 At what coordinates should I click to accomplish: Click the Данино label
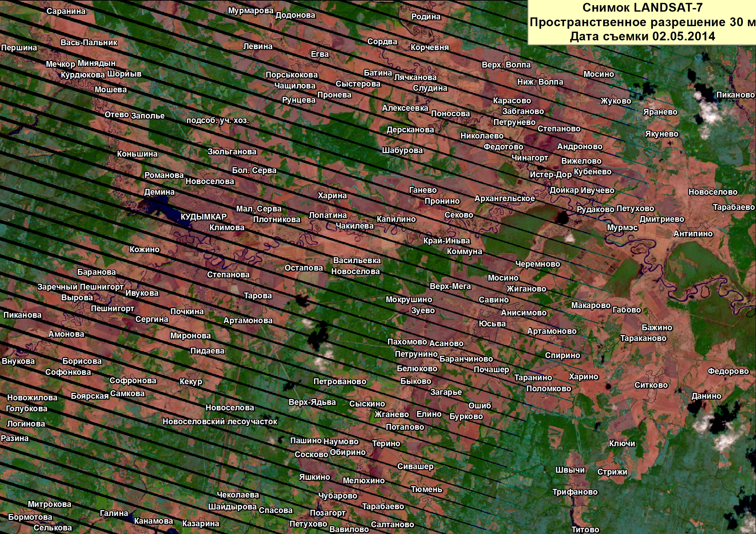(706, 396)
